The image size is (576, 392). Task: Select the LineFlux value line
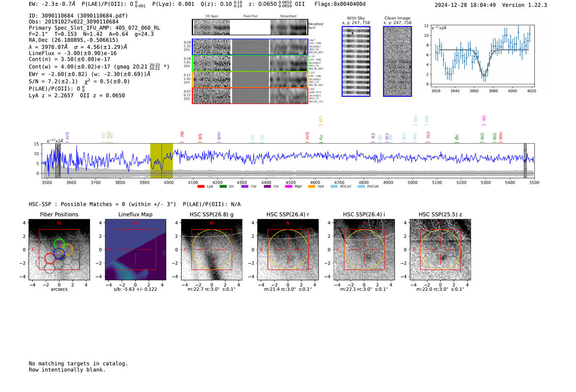point(73,53)
